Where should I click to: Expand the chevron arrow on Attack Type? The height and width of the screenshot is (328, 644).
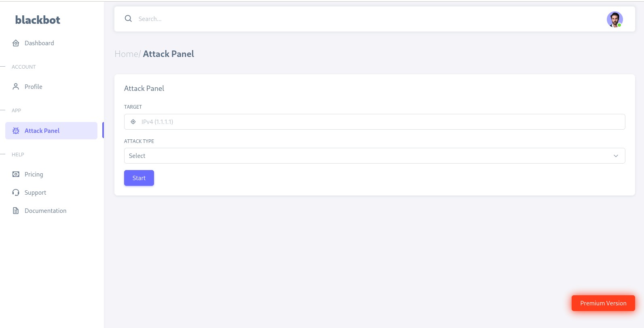coord(616,156)
